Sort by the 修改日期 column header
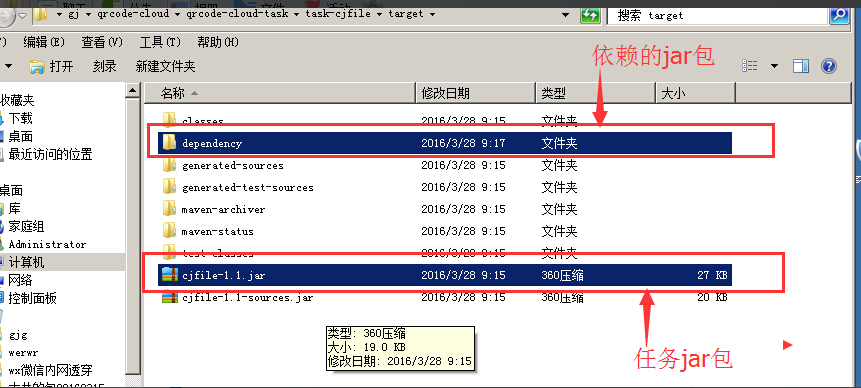The image size is (861, 388). (476, 93)
